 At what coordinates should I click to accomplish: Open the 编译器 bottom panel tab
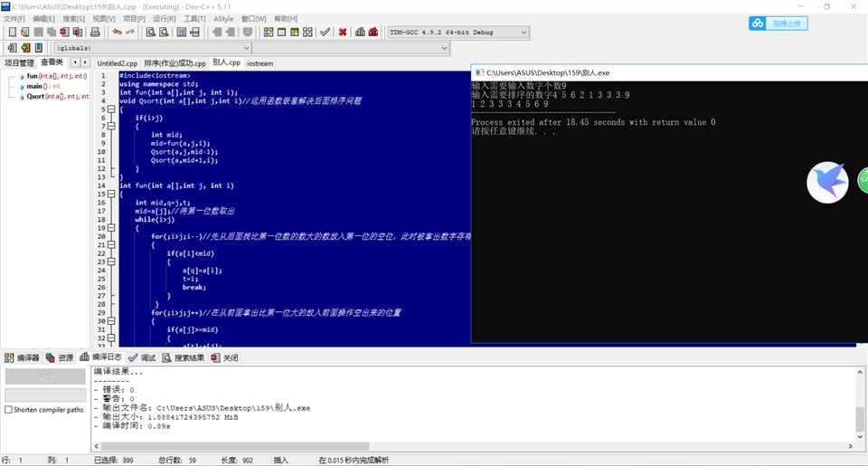click(x=22, y=358)
